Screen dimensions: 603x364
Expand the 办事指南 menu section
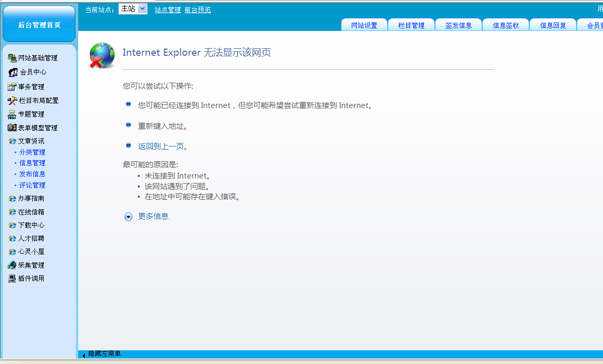(x=31, y=198)
